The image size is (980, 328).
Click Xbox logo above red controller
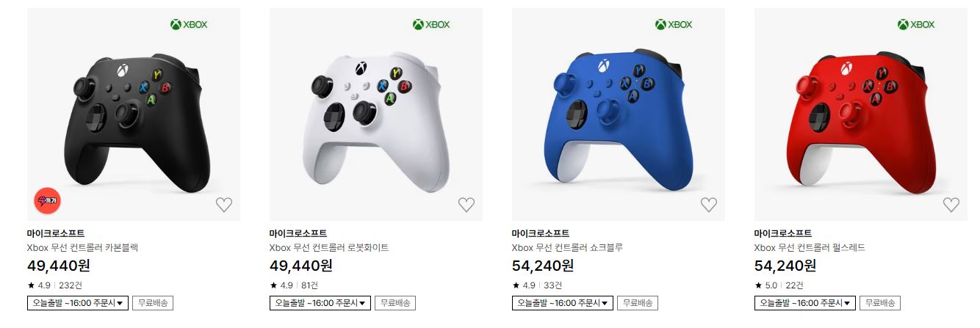pyautogui.click(x=916, y=24)
